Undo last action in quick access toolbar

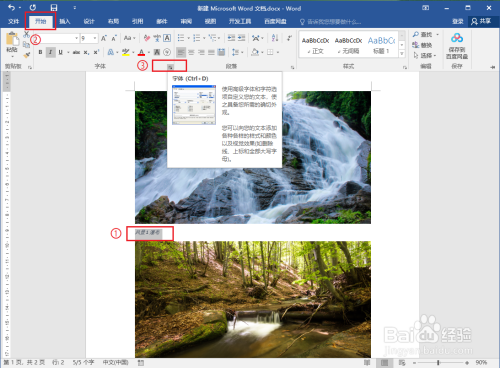click(x=11, y=7)
